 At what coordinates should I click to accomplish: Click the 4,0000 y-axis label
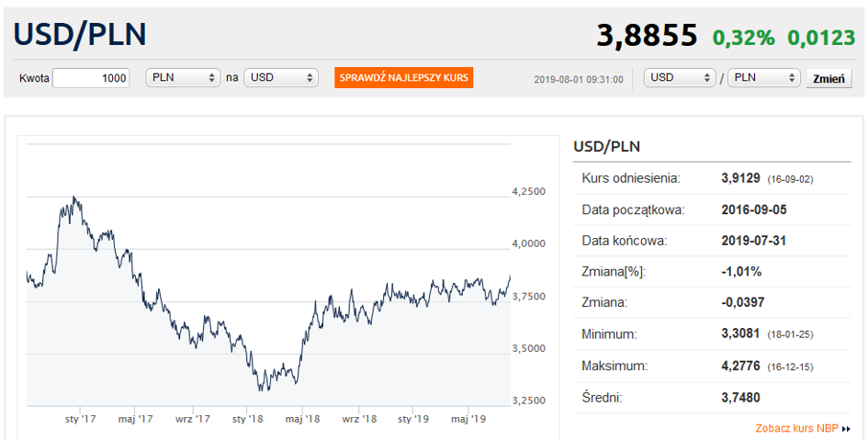[529, 243]
